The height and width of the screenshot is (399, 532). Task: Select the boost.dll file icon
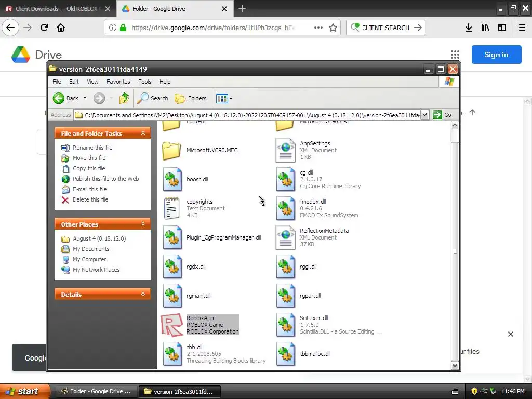point(172,179)
